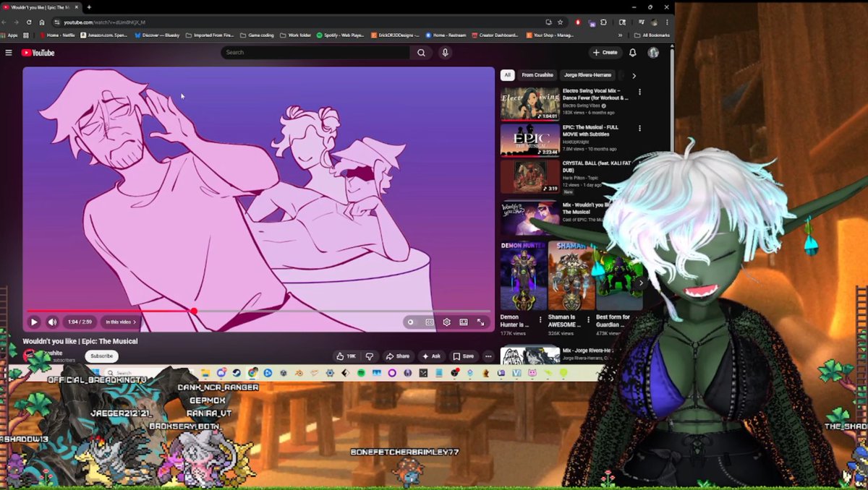Open the Creator Dashboard bookmark
The image size is (868, 490).
tap(495, 35)
